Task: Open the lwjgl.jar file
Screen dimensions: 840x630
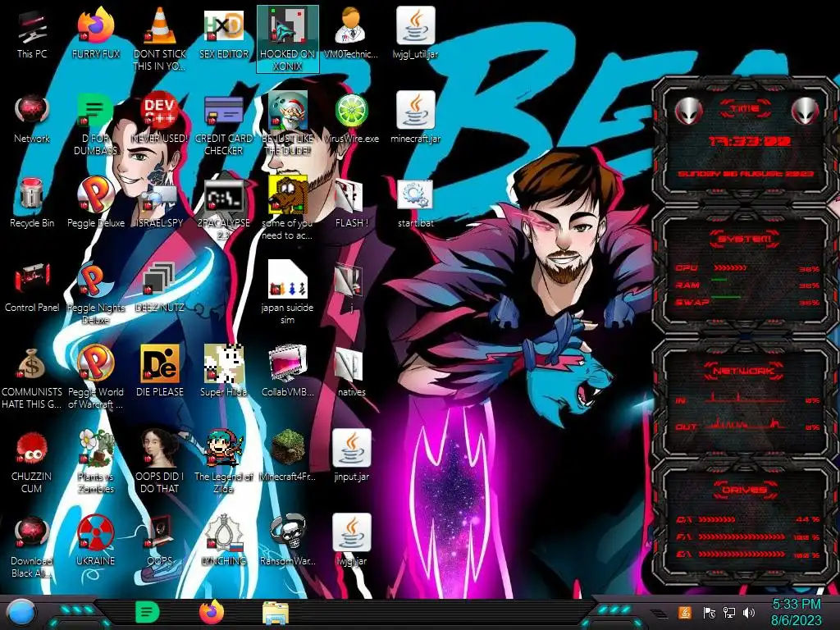Action: [x=351, y=540]
